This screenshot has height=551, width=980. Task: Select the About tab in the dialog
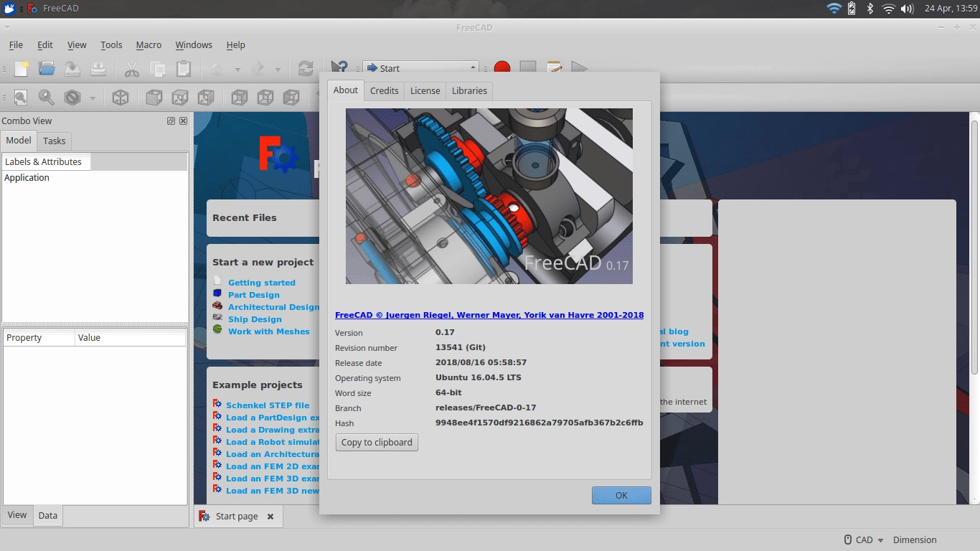click(346, 90)
